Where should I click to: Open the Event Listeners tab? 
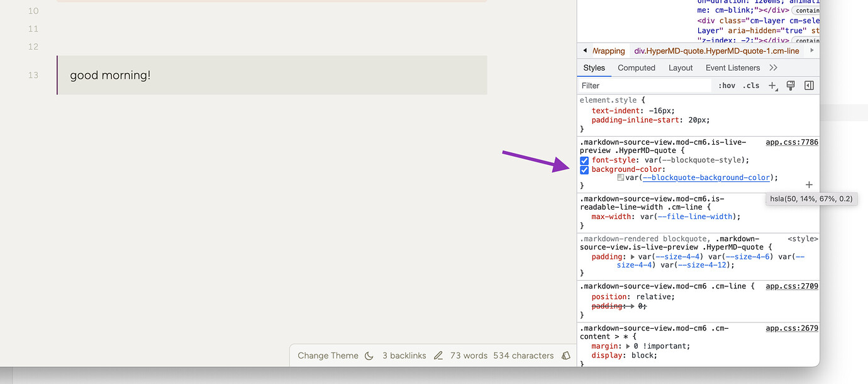[732, 67]
